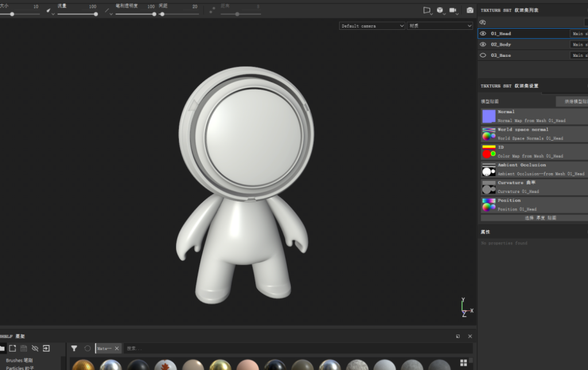Select the Particles category in shelf
The height and width of the screenshot is (370, 588).
(x=20, y=367)
